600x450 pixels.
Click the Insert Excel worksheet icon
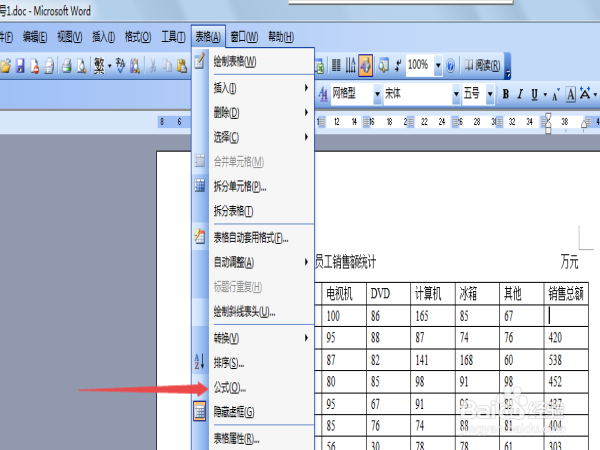(x=320, y=66)
